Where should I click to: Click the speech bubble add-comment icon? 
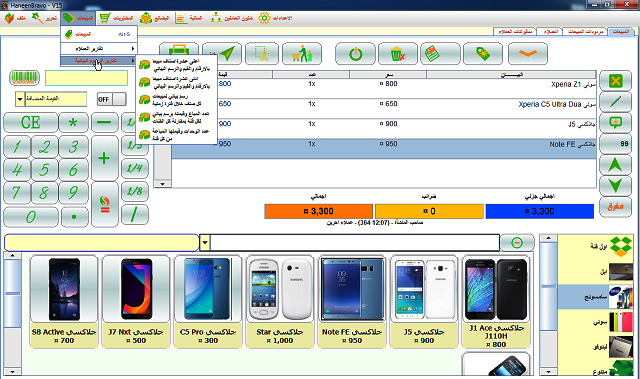pos(615,123)
